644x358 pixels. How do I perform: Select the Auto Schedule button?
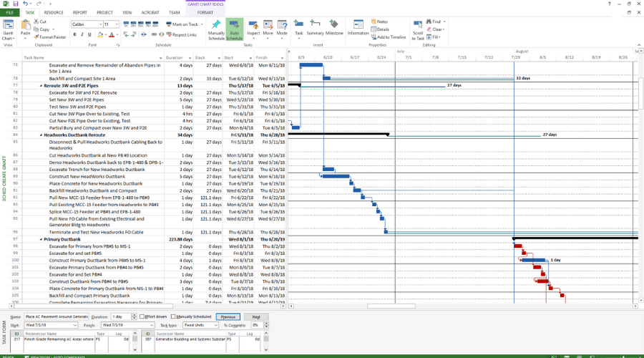[x=234, y=29]
